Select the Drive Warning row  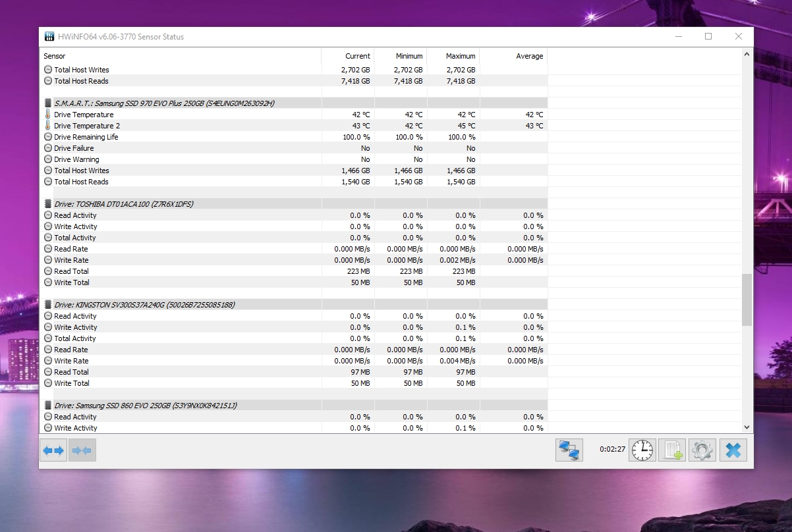pyautogui.click(x=293, y=159)
